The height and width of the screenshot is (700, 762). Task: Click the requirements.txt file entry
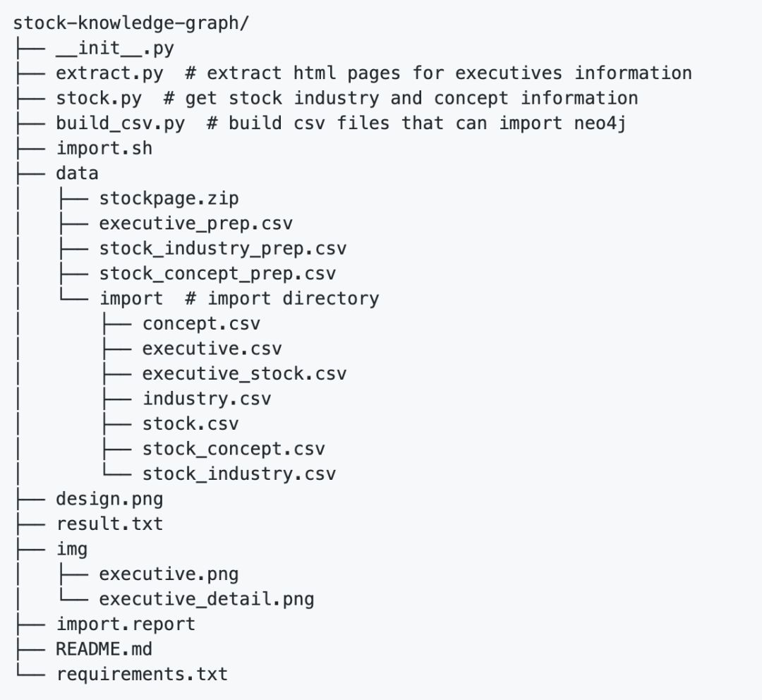(142, 674)
